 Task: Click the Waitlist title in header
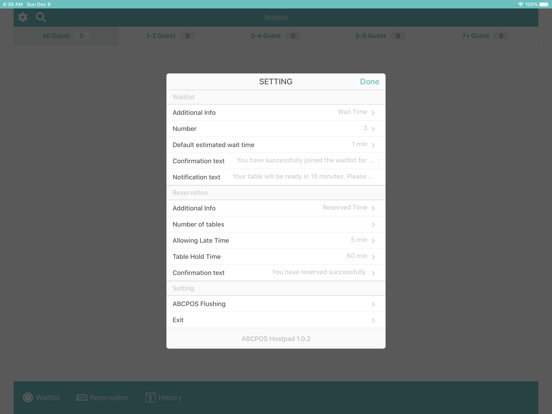(276, 18)
